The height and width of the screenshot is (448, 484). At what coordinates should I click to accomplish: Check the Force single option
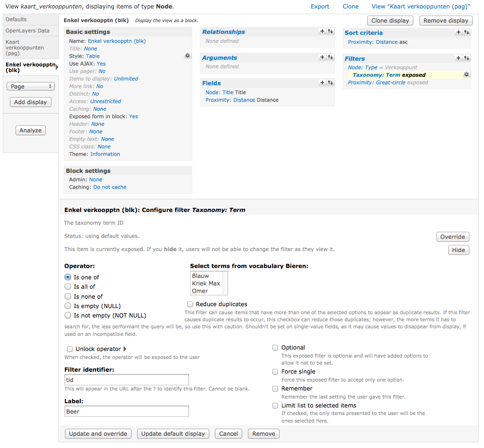click(275, 372)
